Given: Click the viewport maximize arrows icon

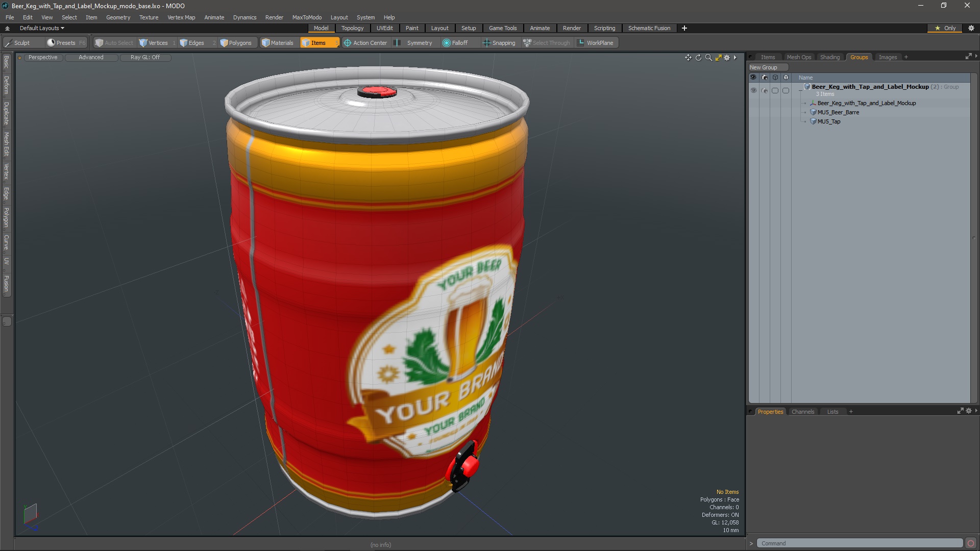Looking at the screenshot, I should click(718, 58).
